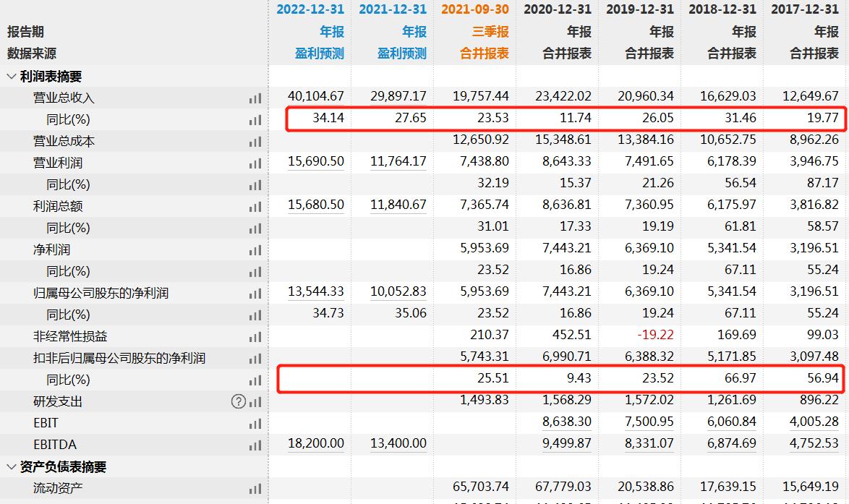Click the chart icon beside 非经常性损益

coord(255,336)
